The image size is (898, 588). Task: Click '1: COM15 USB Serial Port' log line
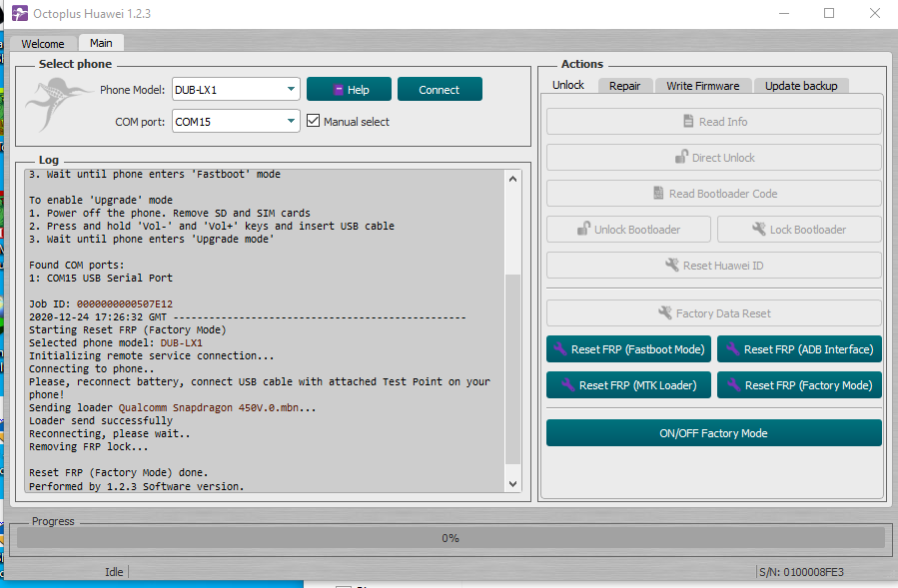coord(101,278)
